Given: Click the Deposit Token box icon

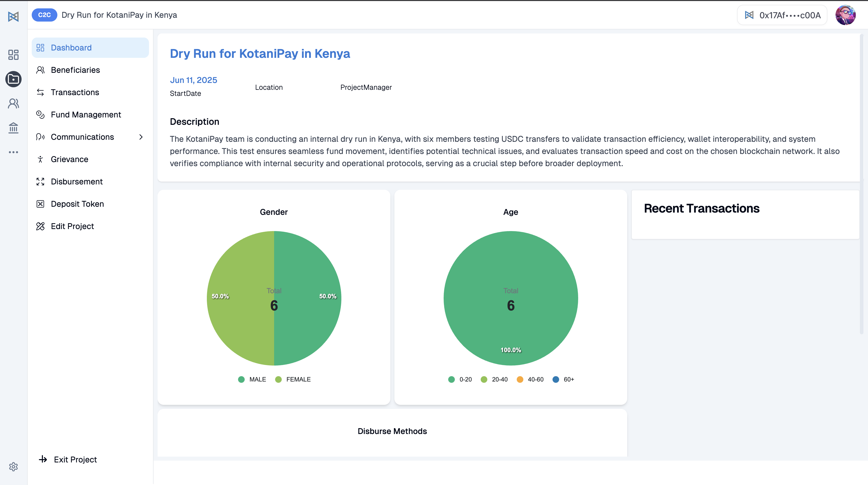Looking at the screenshot, I should click(x=40, y=204).
